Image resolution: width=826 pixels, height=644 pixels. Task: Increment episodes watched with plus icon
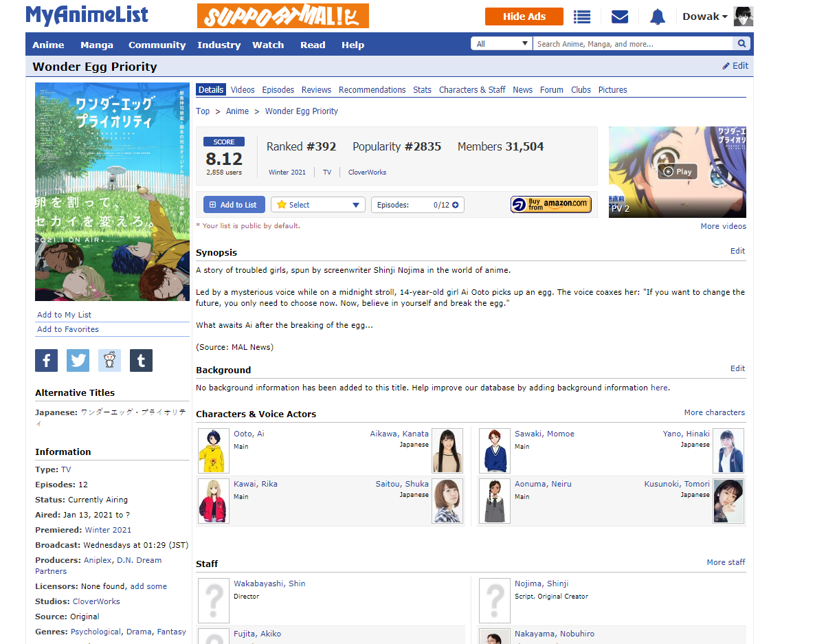point(455,205)
